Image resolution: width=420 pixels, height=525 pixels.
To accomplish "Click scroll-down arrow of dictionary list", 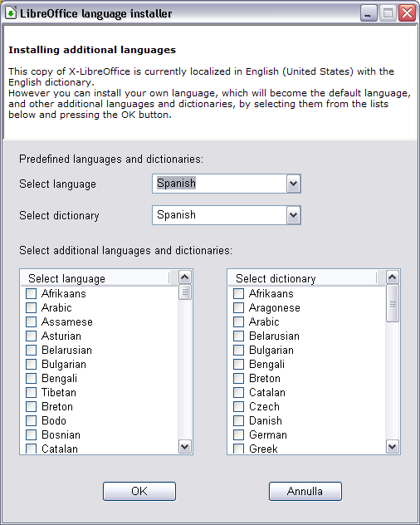I will pyautogui.click(x=393, y=446).
